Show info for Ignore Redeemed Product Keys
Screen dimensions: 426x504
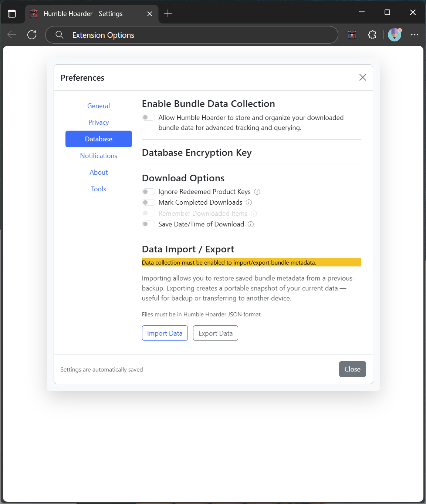click(x=257, y=192)
